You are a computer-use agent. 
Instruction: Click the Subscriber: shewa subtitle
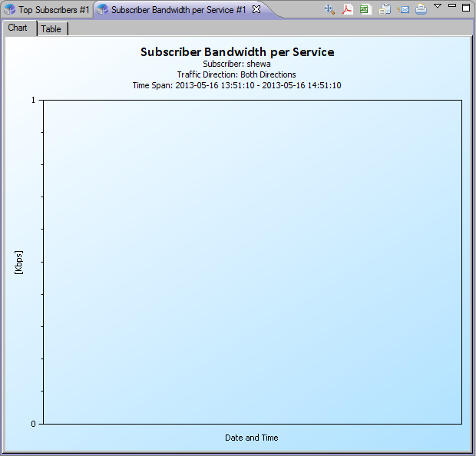[x=236, y=64]
